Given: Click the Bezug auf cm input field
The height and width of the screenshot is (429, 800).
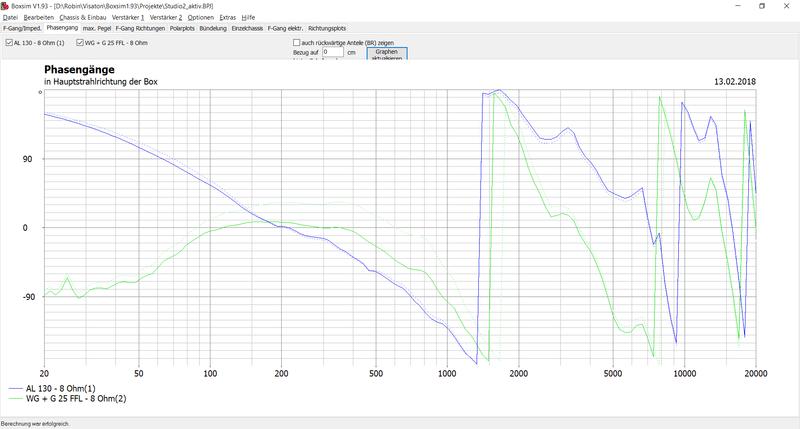Looking at the screenshot, I should (331, 51).
